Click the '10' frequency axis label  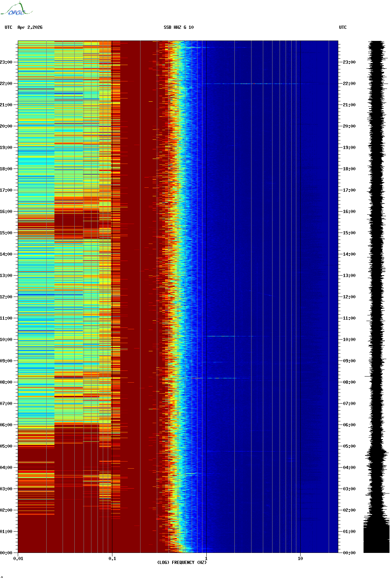tap(300, 559)
